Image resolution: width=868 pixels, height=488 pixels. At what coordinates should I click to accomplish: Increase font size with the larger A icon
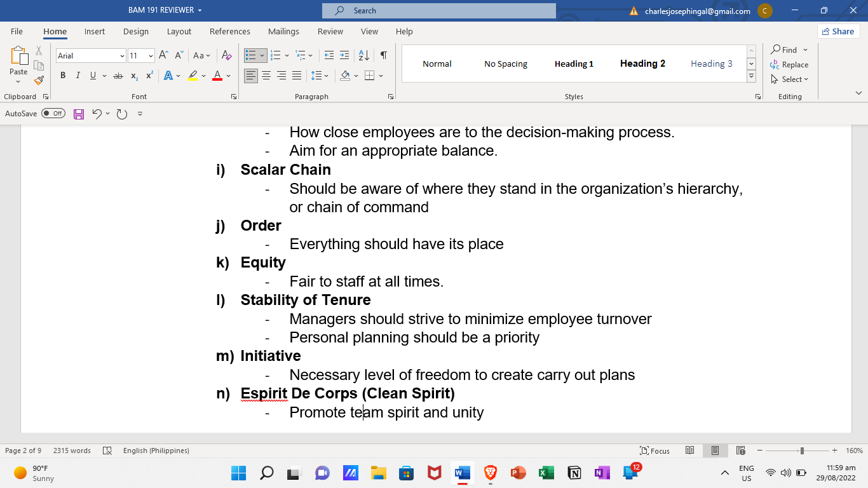[164, 55]
